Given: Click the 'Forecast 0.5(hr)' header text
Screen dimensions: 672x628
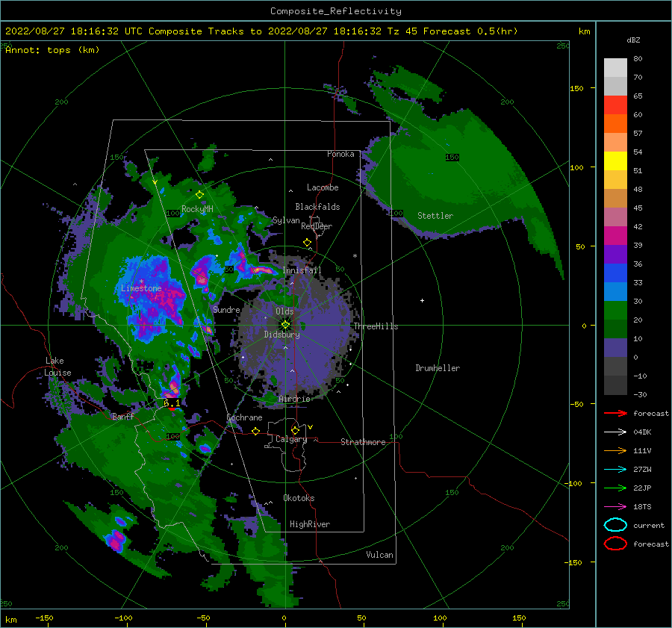Looking at the screenshot, I should (470, 31).
